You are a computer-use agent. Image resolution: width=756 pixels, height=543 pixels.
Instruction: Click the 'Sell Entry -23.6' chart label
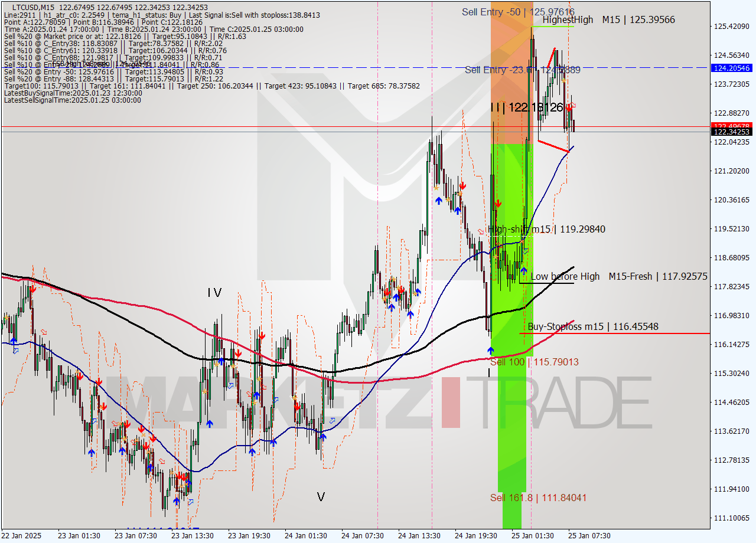coord(522,70)
